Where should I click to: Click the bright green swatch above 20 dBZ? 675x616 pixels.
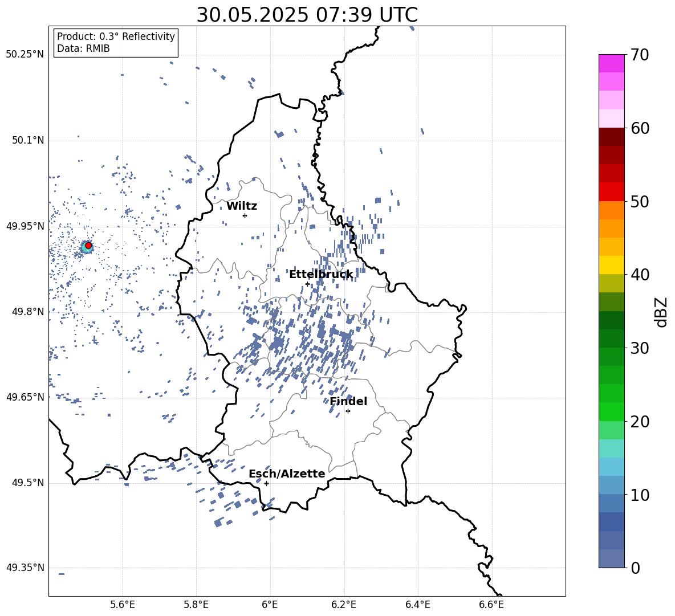pyautogui.click(x=611, y=412)
